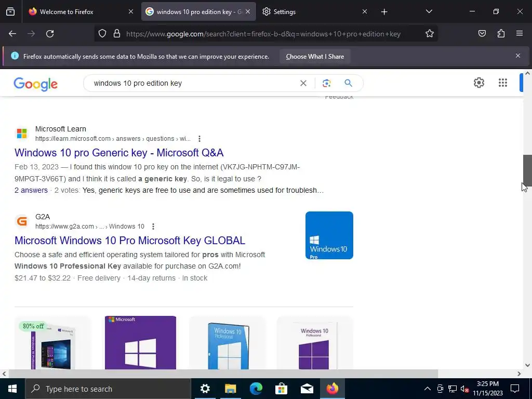Close the Welcome to Firefox tab
This screenshot has height=399, width=532.
pos(131,12)
